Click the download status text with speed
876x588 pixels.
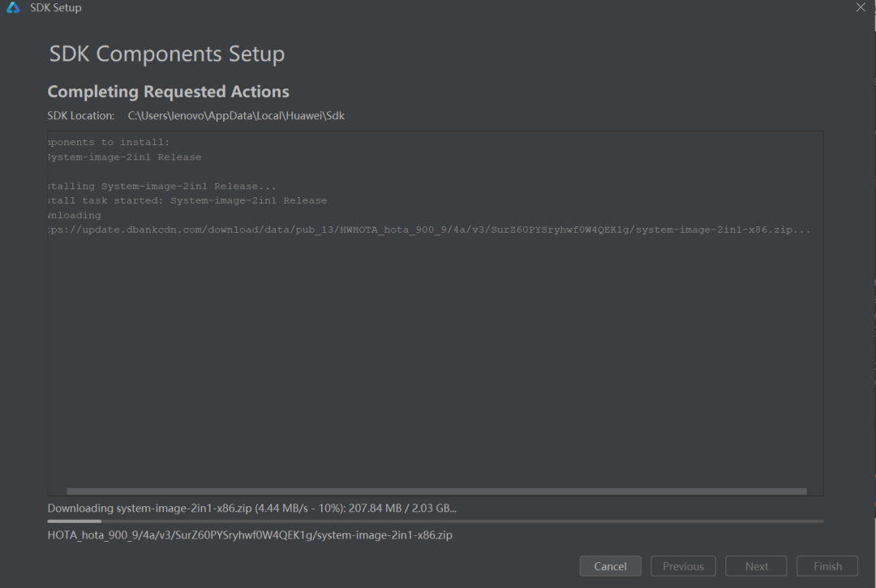pyautogui.click(x=252, y=509)
